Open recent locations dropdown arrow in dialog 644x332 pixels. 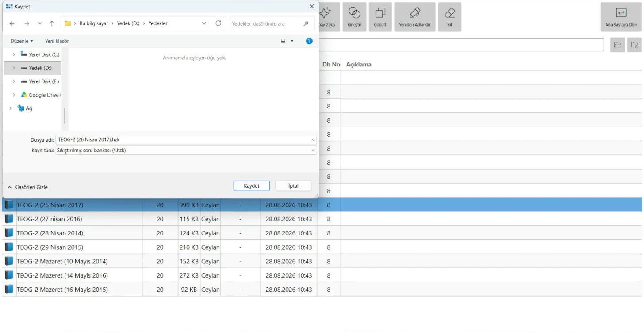click(x=40, y=23)
